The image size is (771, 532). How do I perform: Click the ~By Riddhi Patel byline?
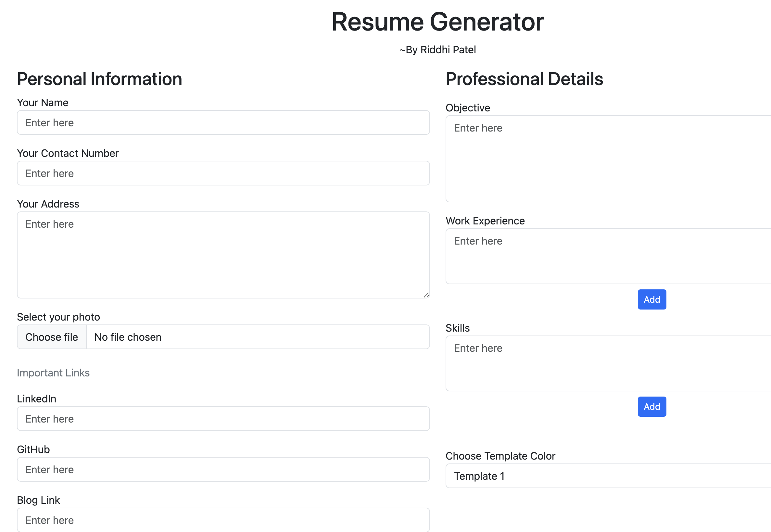(x=437, y=49)
